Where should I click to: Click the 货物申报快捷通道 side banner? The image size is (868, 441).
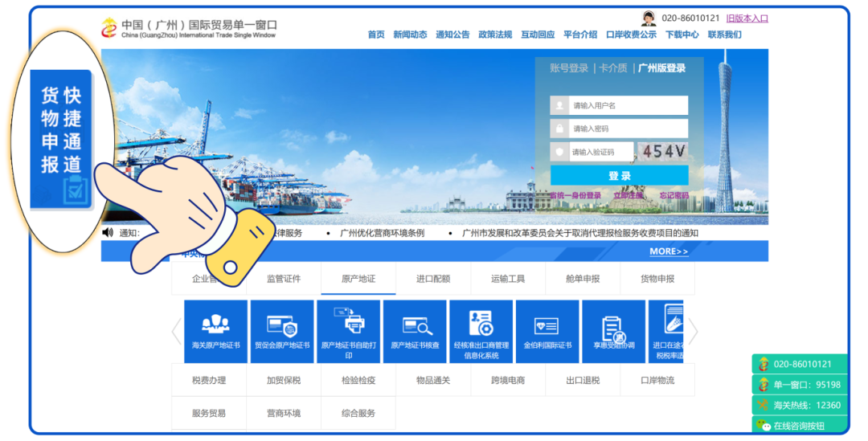[x=61, y=139]
